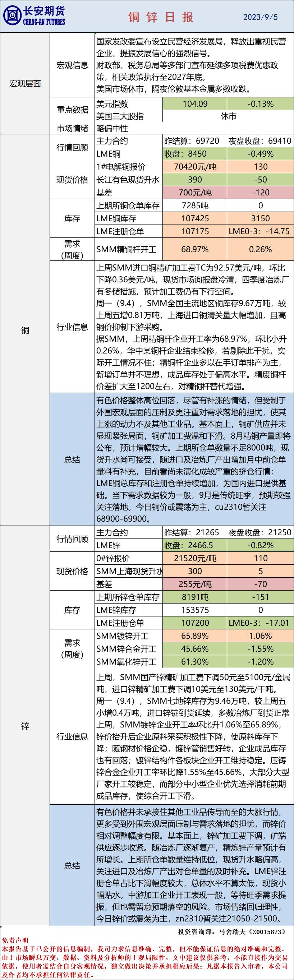The image size is (294, 980).
Task: Click zinc oxide change -1.20%
Action: point(261,662)
